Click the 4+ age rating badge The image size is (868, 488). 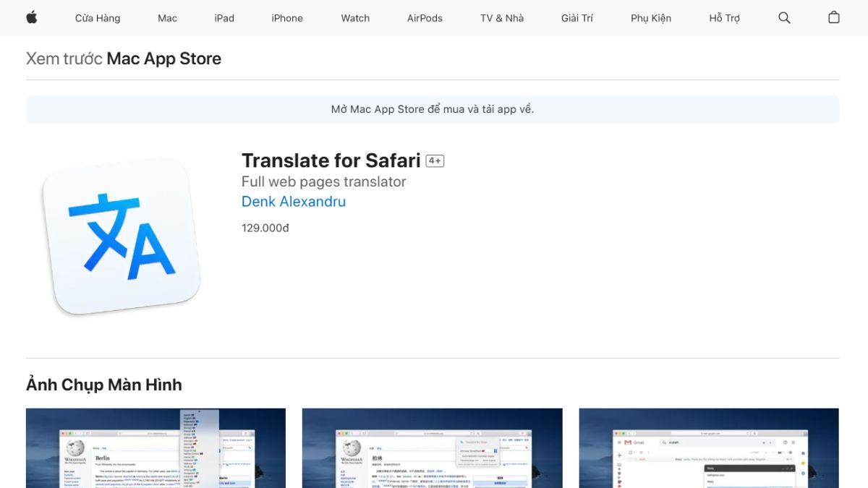435,161
